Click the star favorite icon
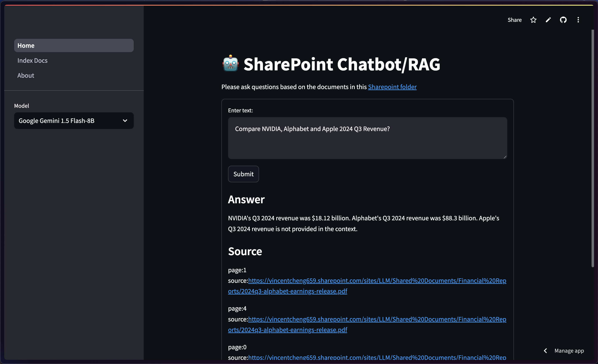The height and width of the screenshot is (364, 598). click(533, 20)
